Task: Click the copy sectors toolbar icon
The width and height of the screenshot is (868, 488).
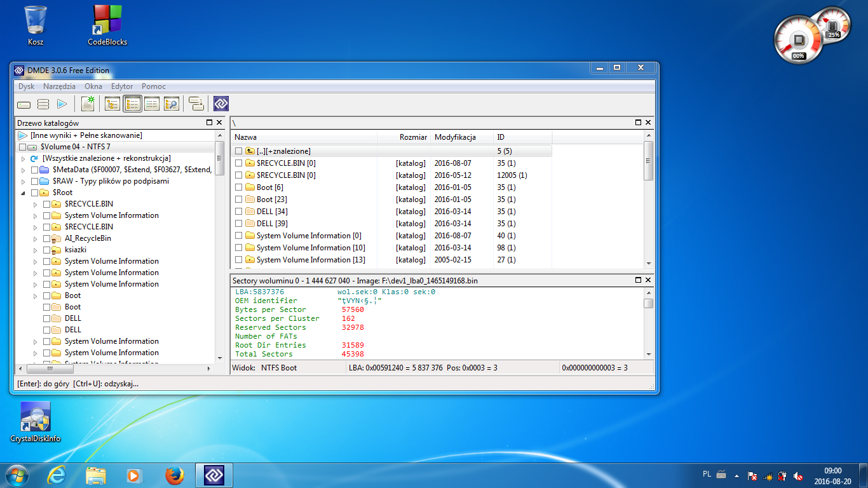Action: click(196, 104)
